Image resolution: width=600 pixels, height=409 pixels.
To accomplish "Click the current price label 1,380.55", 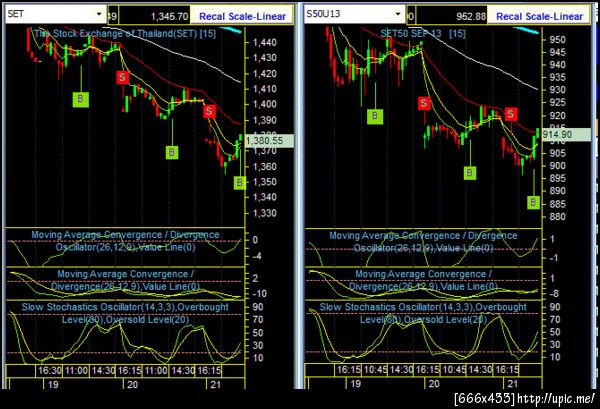I will point(269,141).
